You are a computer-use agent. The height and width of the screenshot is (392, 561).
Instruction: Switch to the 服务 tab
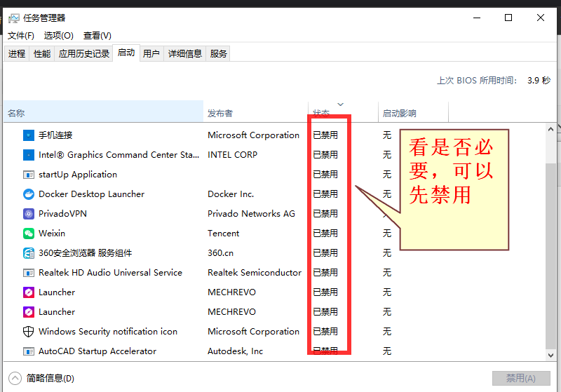pyautogui.click(x=218, y=54)
